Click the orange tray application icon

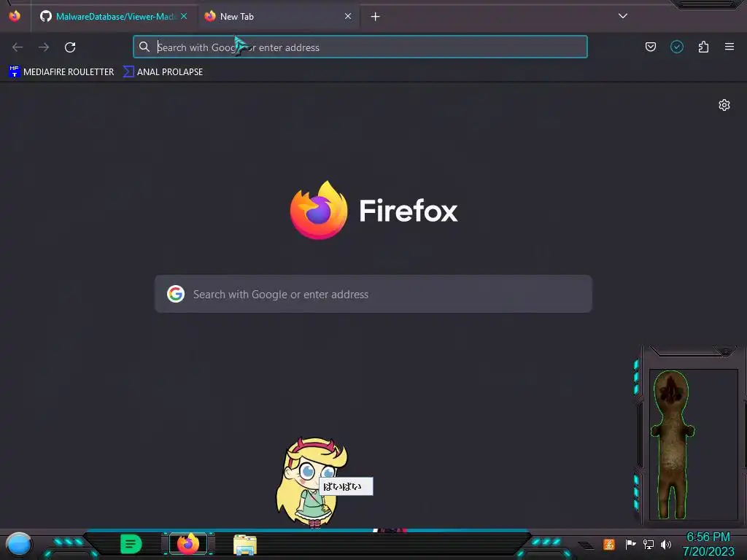tap(609, 544)
